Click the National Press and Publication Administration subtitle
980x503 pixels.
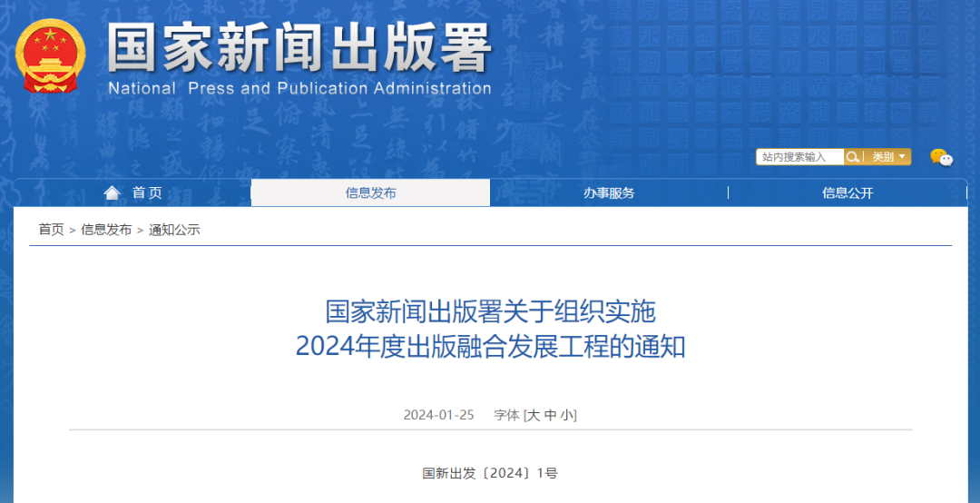(299, 89)
